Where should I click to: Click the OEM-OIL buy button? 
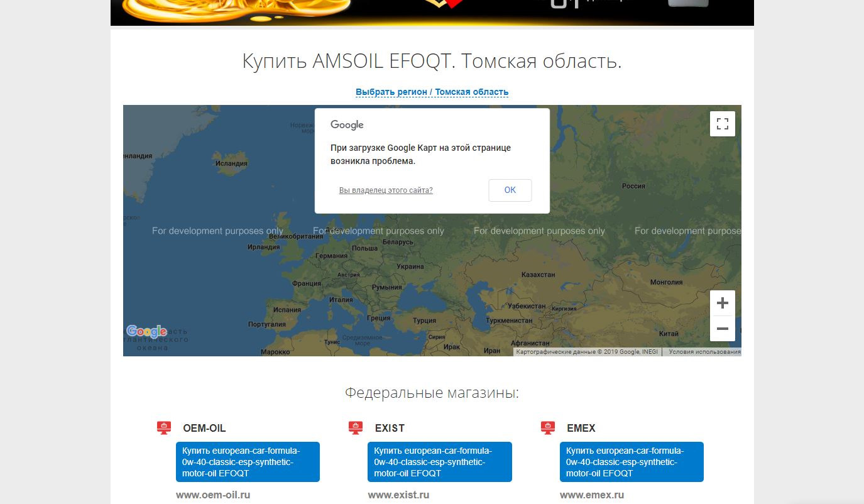(x=248, y=462)
